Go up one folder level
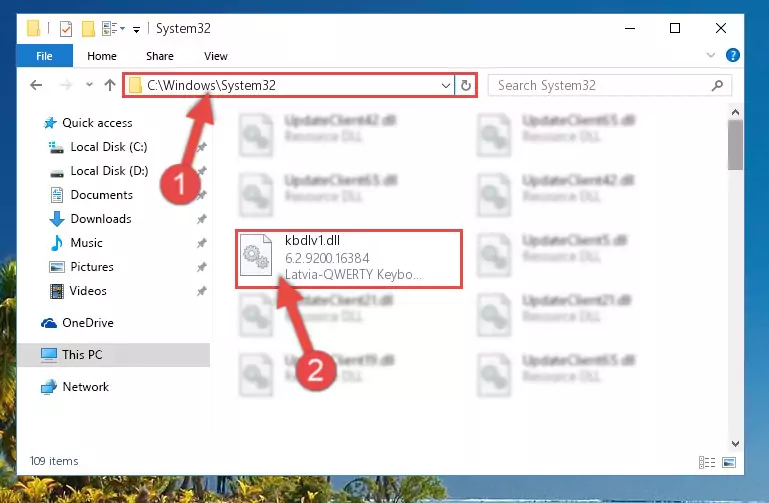This screenshot has height=503, width=769. [x=110, y=85]
